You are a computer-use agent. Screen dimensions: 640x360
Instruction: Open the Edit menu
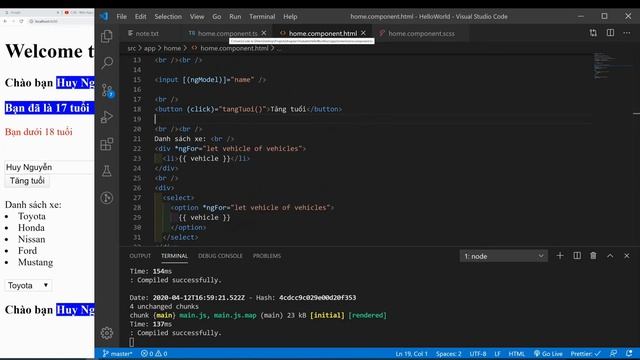tap(140, 16)
